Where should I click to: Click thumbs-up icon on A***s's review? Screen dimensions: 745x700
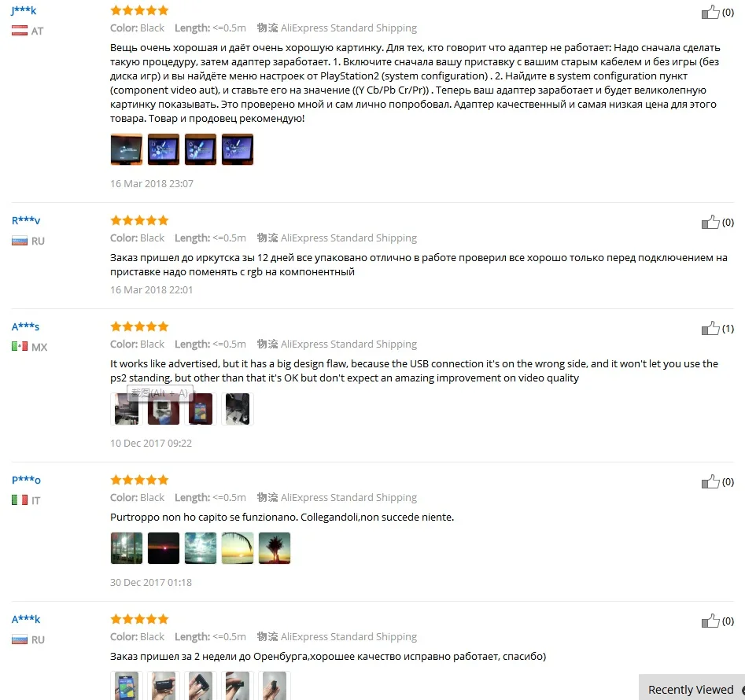[x=710, y=328]
